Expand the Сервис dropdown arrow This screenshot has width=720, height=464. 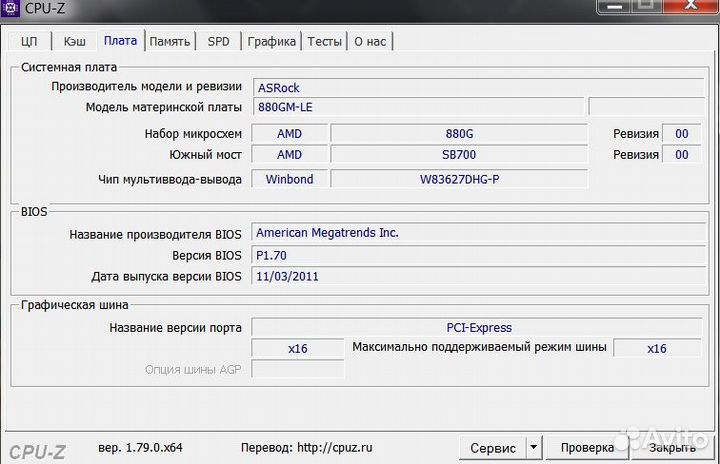[534, 448]
